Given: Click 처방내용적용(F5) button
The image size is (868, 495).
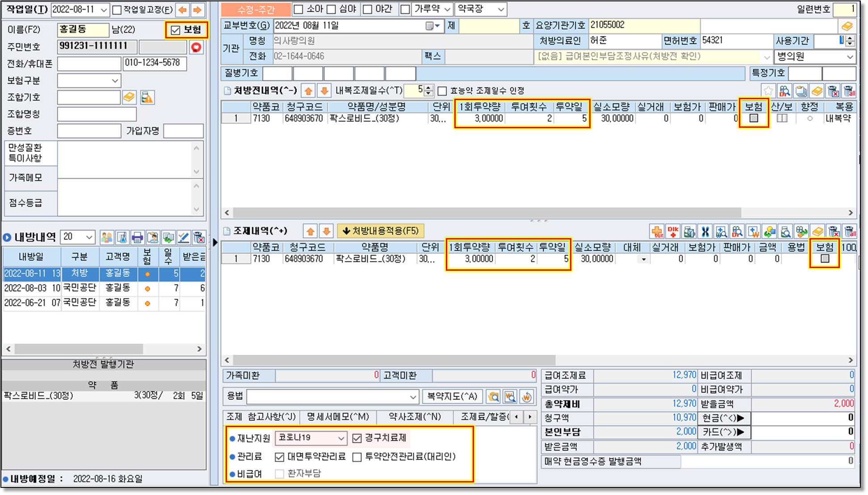Looking at the screenshot, I should pos(380,231).
